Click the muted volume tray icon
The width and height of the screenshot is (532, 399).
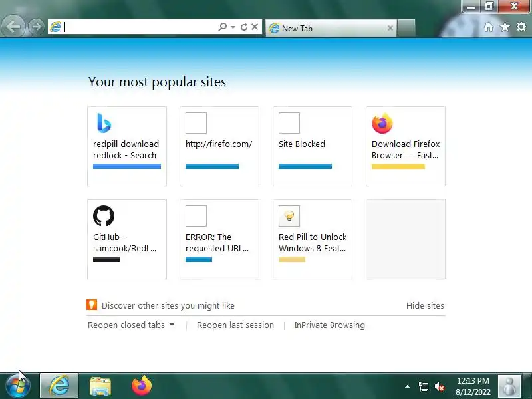(x=440, y=386)
